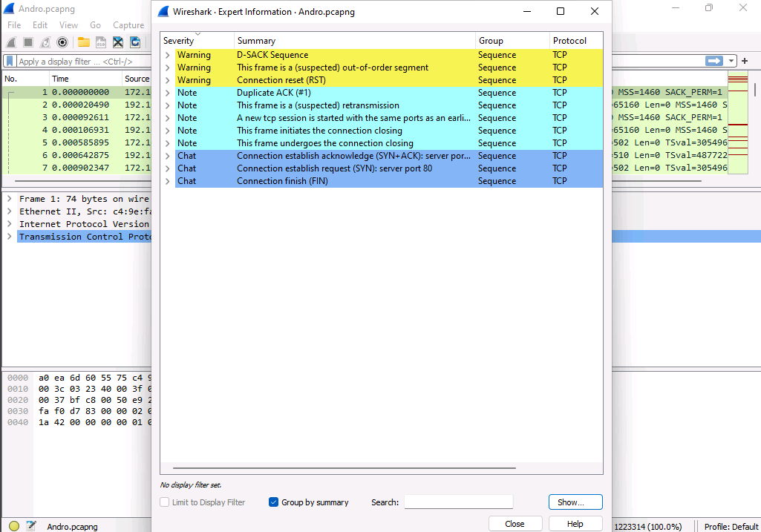Viewport: 761px width, 532px height.
Task: Expand the D-SACK Sequence warning row
Action: pyautogui.click(x=168, y=55)
